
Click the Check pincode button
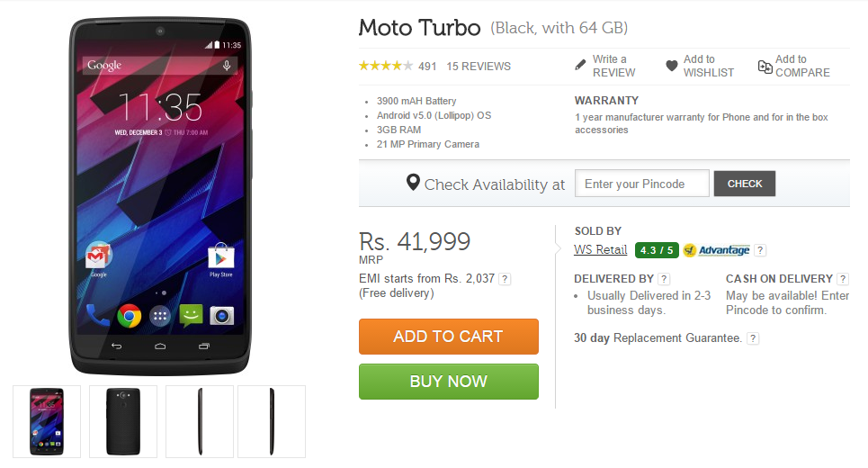point(745,184)
